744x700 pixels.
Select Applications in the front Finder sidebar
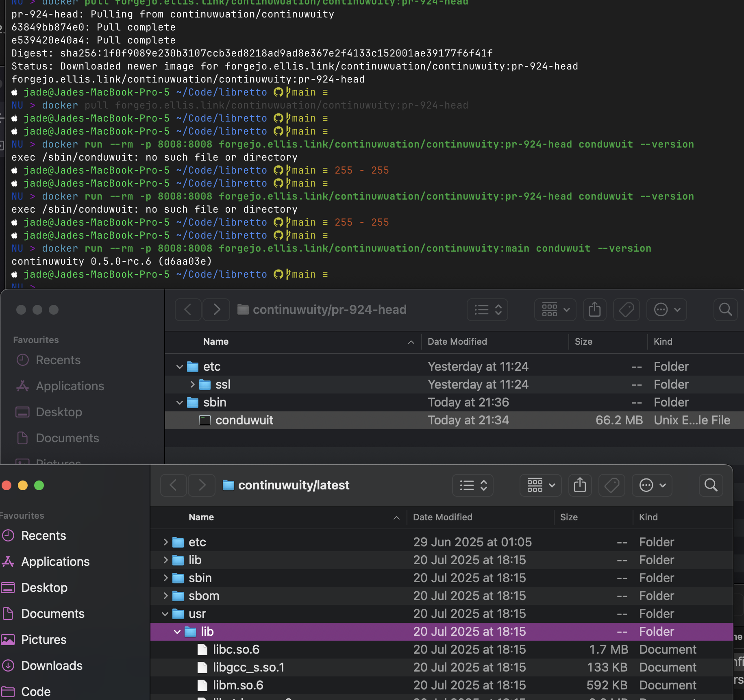coord(55,561)
